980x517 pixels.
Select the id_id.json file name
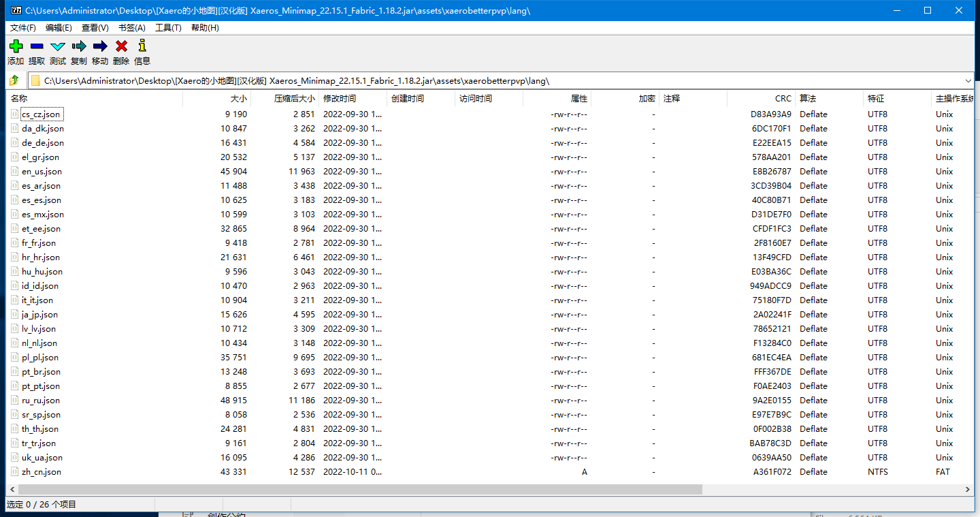pyautogui.click(x=40, y=286)
